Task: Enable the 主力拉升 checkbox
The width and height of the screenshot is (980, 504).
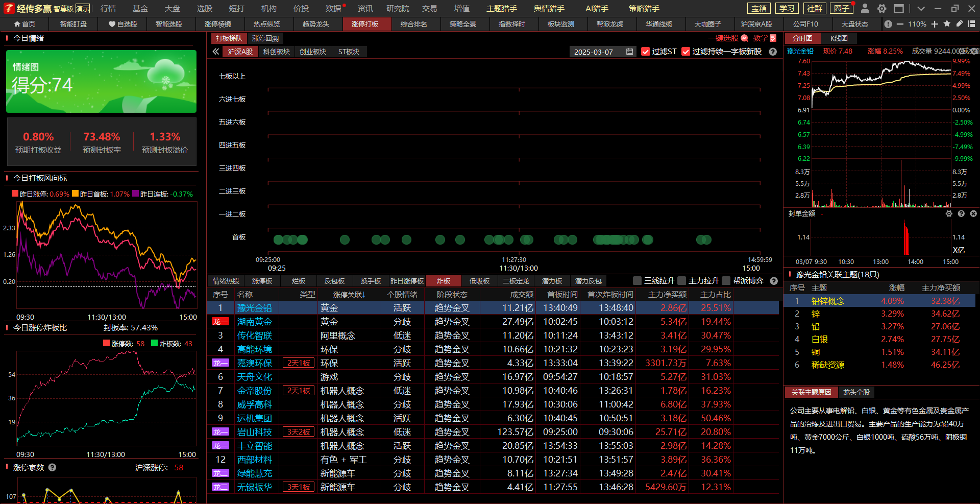Action: pyautogui.click(x=681, y=281)
